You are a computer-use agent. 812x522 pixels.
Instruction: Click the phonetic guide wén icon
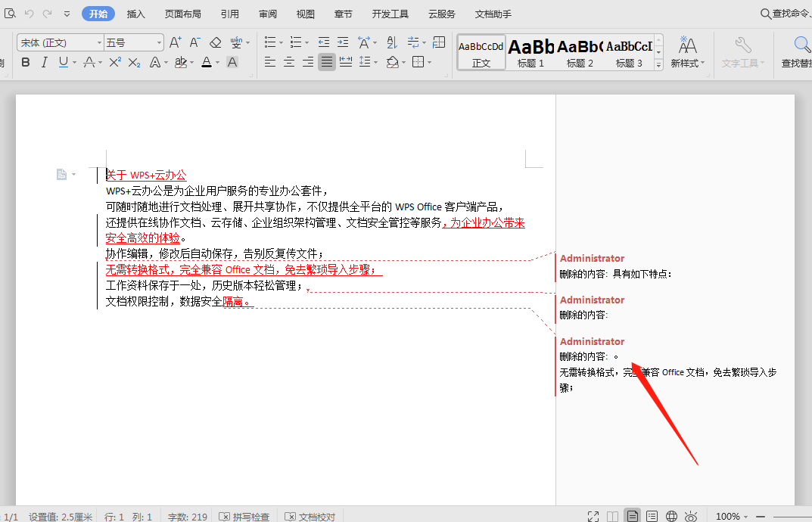(236, 42)
